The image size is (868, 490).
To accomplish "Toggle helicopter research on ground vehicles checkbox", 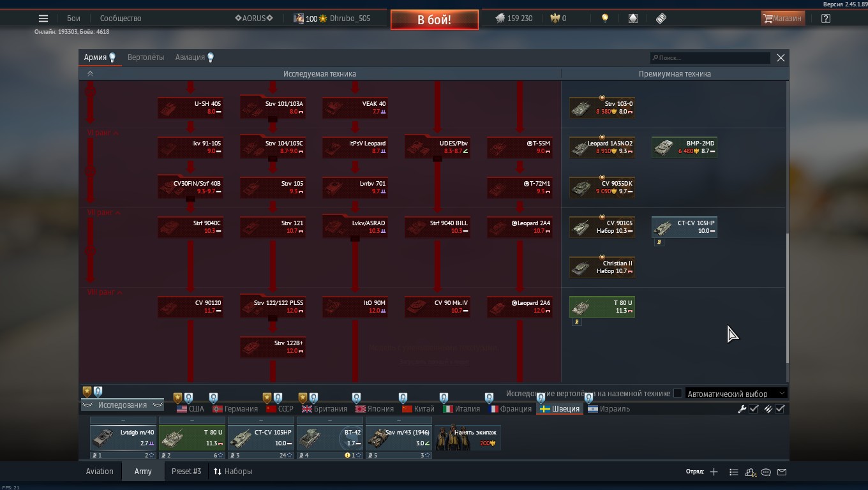I will [678, 394].
